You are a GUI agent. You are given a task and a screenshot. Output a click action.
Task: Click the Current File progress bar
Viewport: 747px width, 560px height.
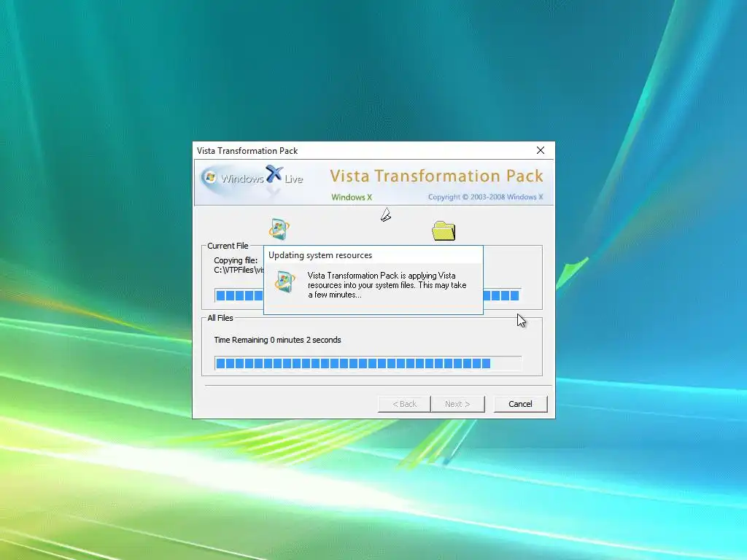pyautogui.click(x=368, y=295)
